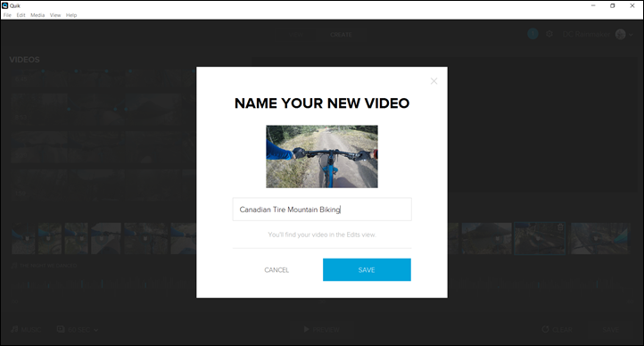Open the settings gear icon

(549, 34)
